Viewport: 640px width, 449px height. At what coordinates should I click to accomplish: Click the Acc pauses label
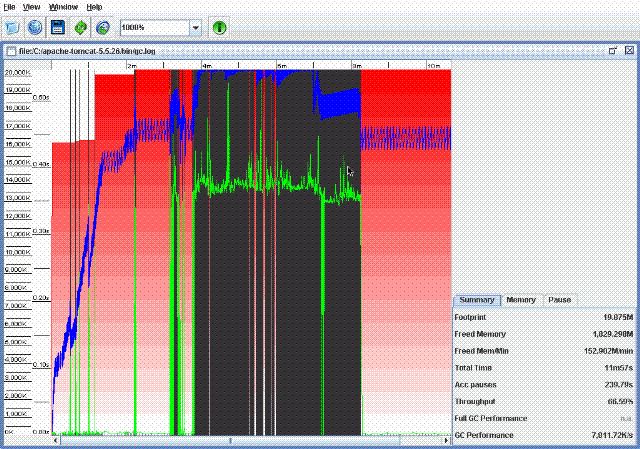(476, 385)
